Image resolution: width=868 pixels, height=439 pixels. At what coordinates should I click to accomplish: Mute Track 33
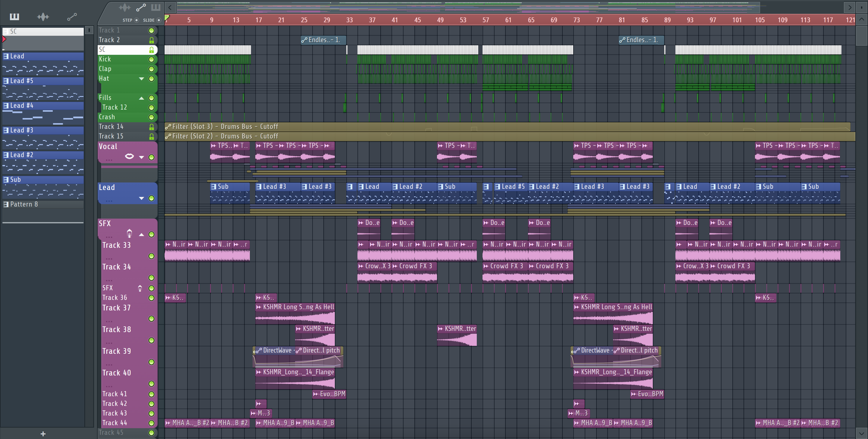(x=152, y=256)
